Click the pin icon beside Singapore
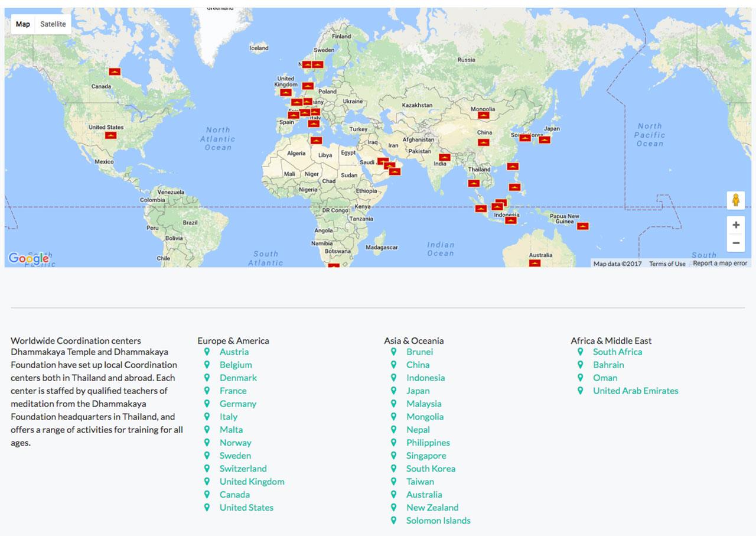The width and height of the screenshot is (756, 536). click(393, 456)
